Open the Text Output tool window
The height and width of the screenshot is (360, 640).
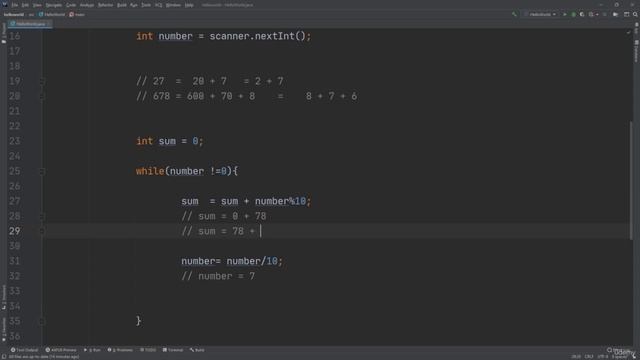pyautogui.click(x=24, y=350)
